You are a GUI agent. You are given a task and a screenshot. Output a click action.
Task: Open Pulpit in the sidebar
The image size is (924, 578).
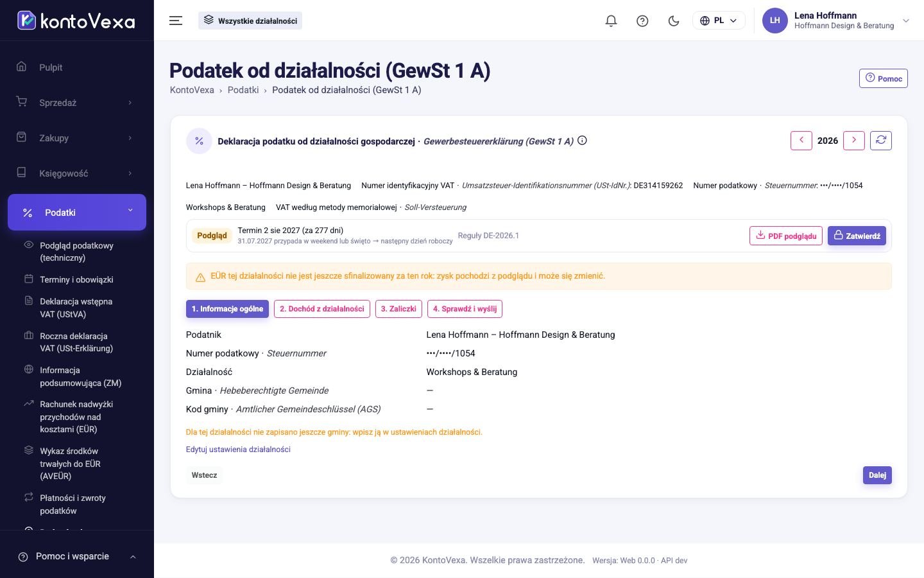click(77, 67)
